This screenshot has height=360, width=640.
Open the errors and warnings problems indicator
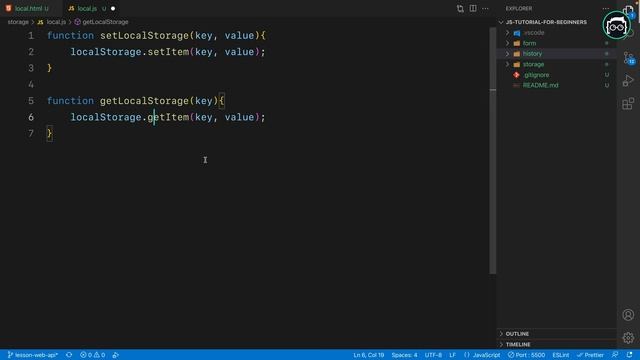click(93, 355)
